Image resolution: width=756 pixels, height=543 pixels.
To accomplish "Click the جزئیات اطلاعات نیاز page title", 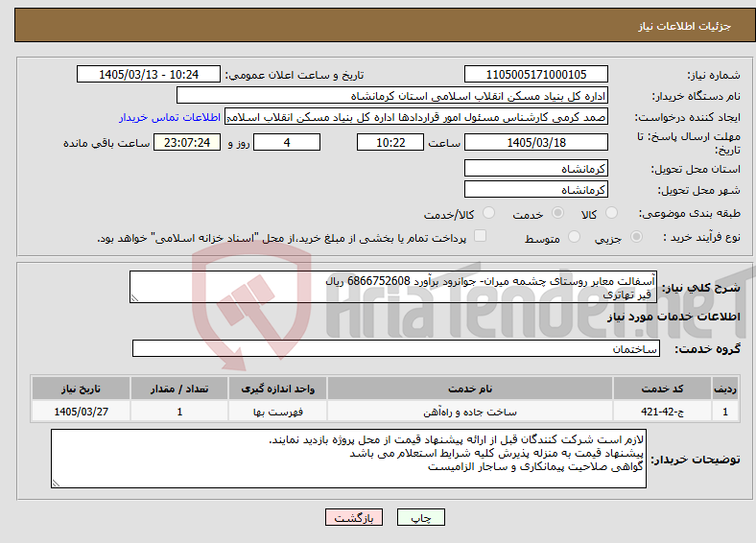I will click(x=685, y=26).
